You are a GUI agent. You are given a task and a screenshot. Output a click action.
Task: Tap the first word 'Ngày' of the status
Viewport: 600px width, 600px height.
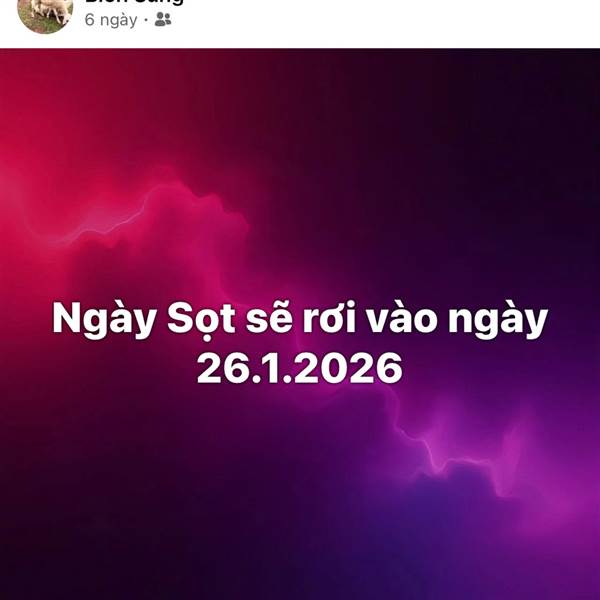coord(103,321)
